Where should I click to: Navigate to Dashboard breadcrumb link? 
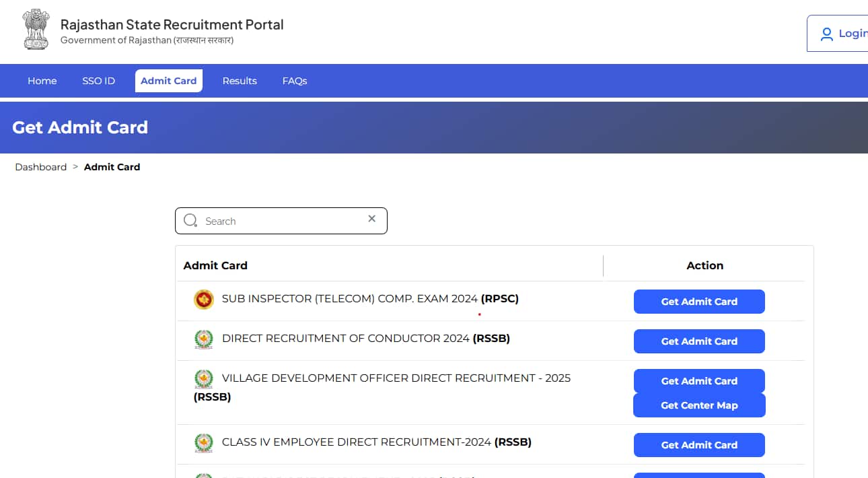pos(41,167)
